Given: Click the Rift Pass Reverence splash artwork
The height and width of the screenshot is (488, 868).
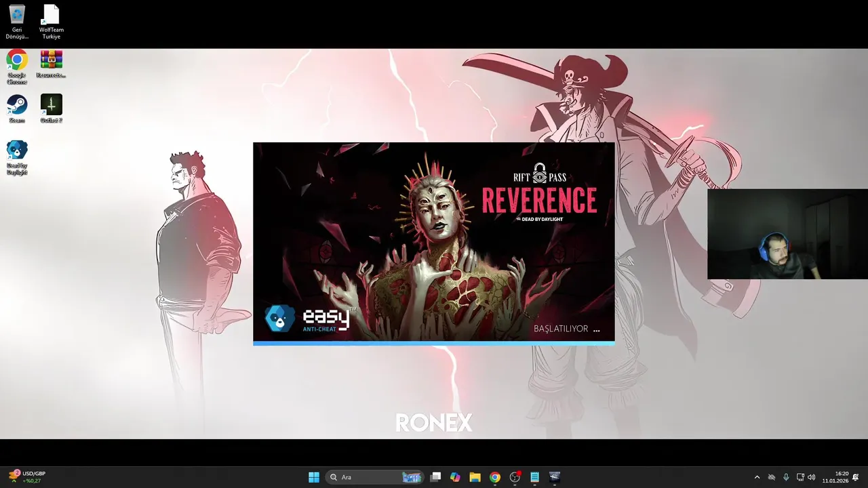Looking at the screenshot, I should (434, 241).
